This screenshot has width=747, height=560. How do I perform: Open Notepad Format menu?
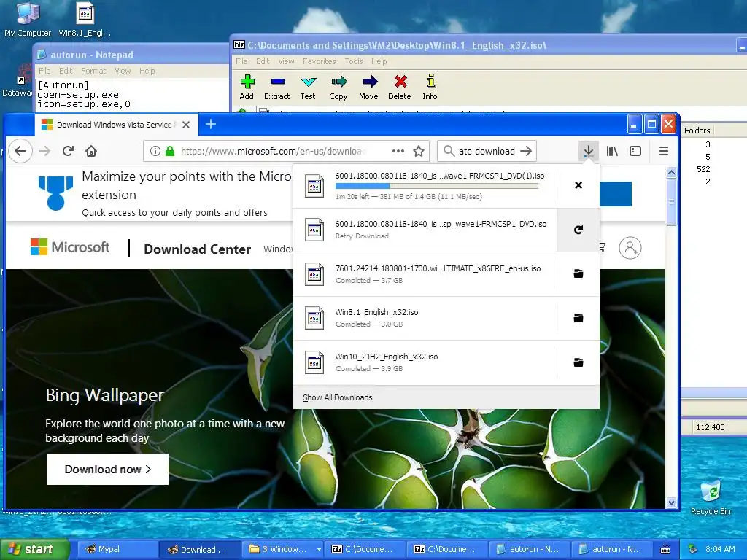point(93,71)
